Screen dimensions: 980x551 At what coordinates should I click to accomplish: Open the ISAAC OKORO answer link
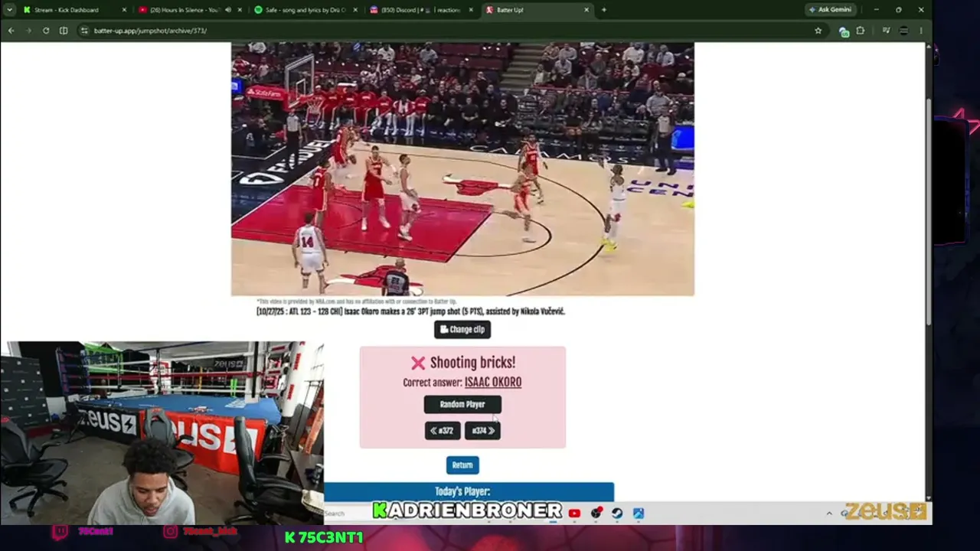(493, 383)
